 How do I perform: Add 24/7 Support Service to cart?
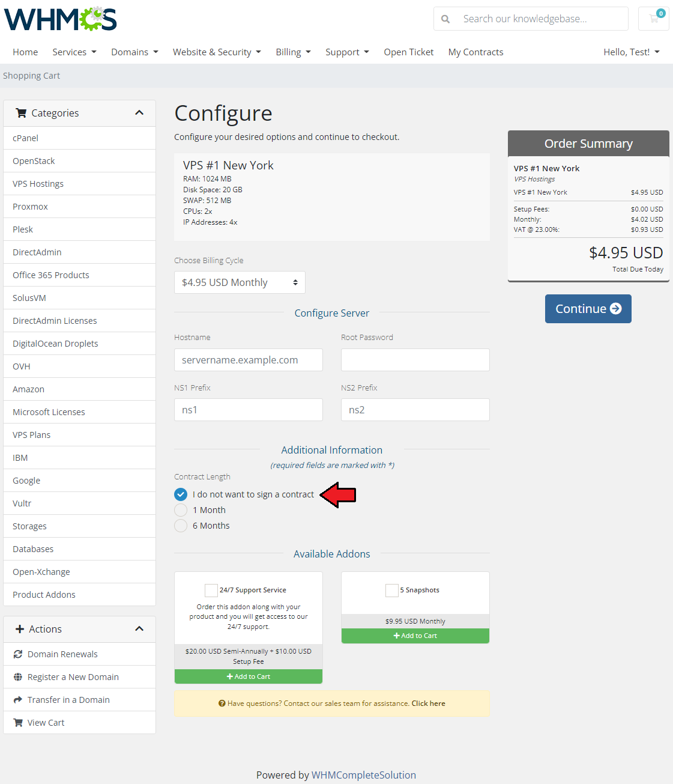[249, 676]
